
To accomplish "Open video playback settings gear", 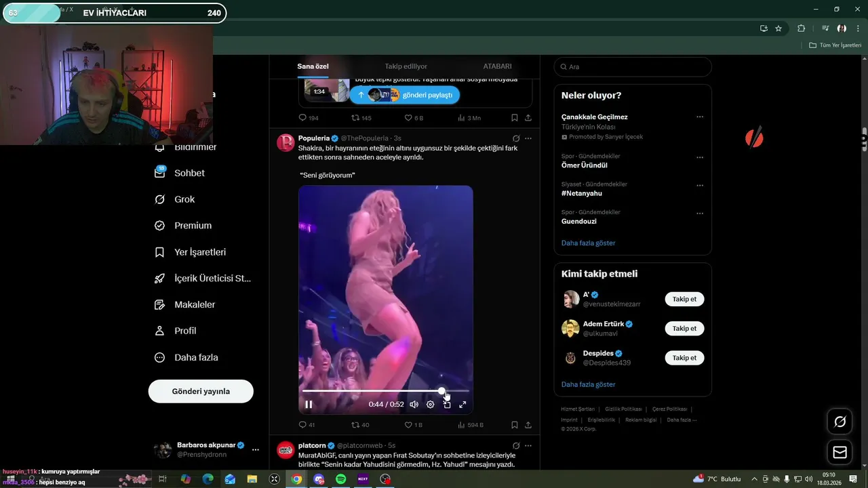I will [430, 405].
